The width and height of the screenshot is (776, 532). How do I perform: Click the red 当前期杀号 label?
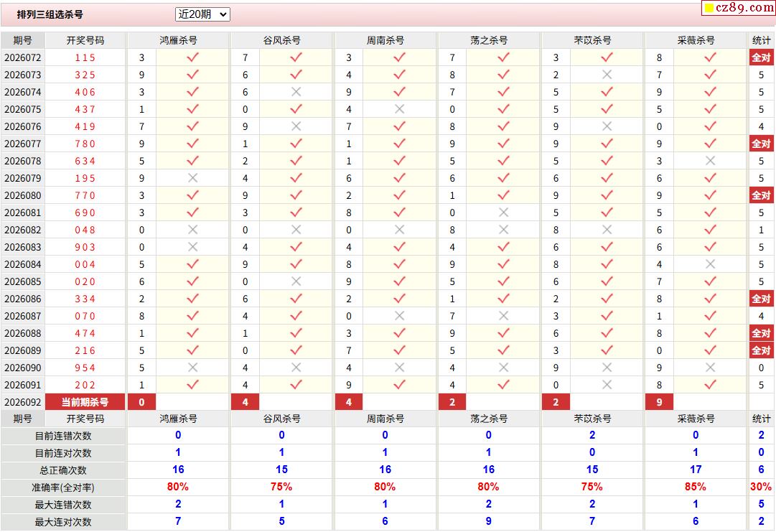pos(85,402)
